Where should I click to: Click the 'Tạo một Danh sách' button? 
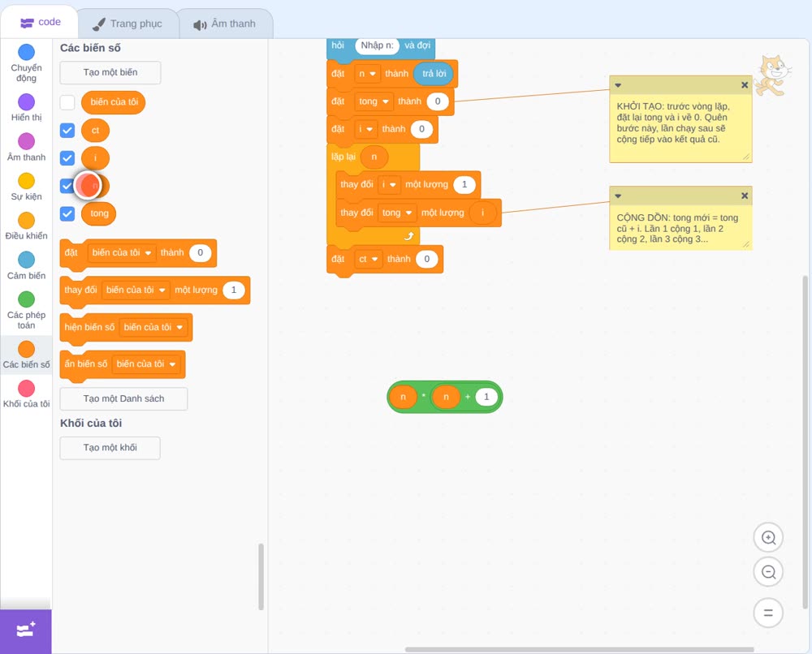coord(123,399)
